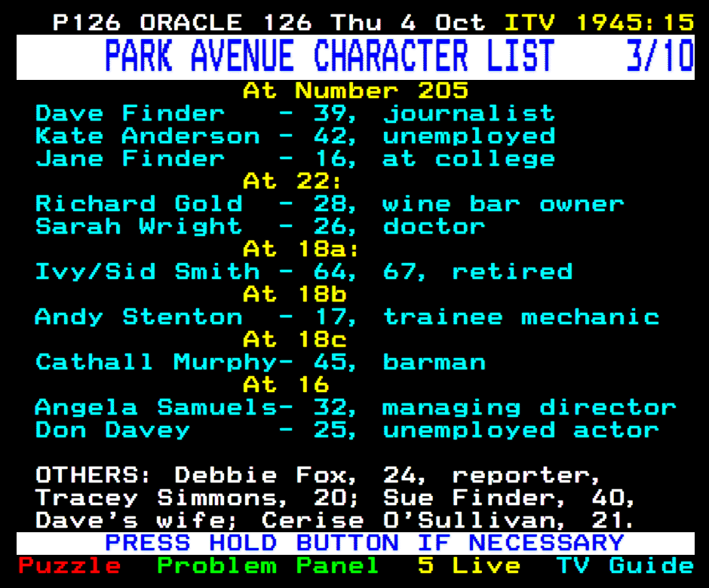
Task: Click the At 18b heading
Action: (x=295, y=294)
